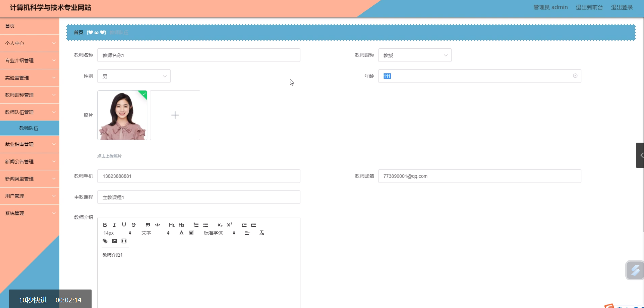644x308 pixels.
Task: Select the 教师队伍 submenu item
Action: [x=29, y=128]
